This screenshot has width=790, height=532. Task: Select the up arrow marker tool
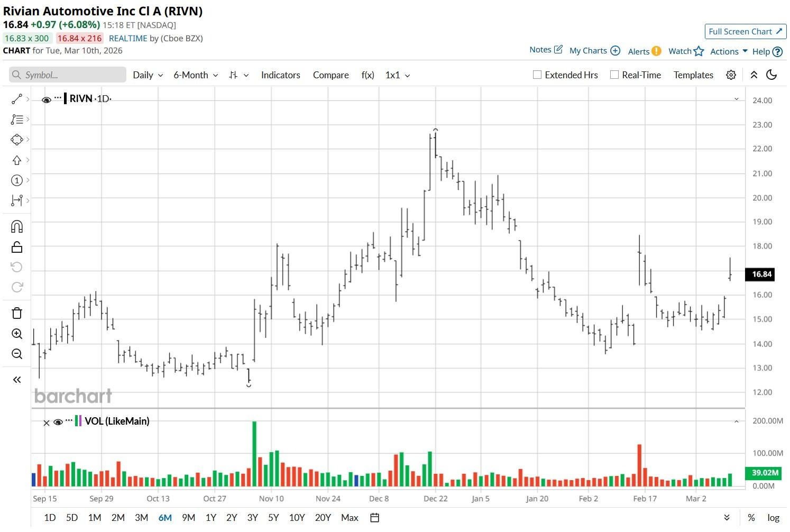[16, 160]
